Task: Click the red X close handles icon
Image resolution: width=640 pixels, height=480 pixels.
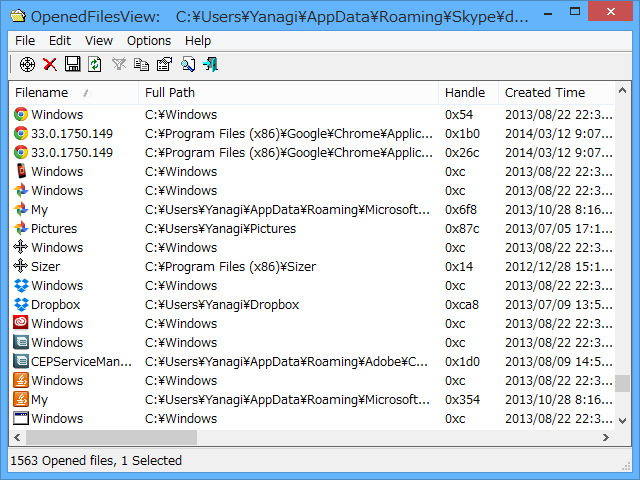Action: pyautogui.click(x=50, y=64)
